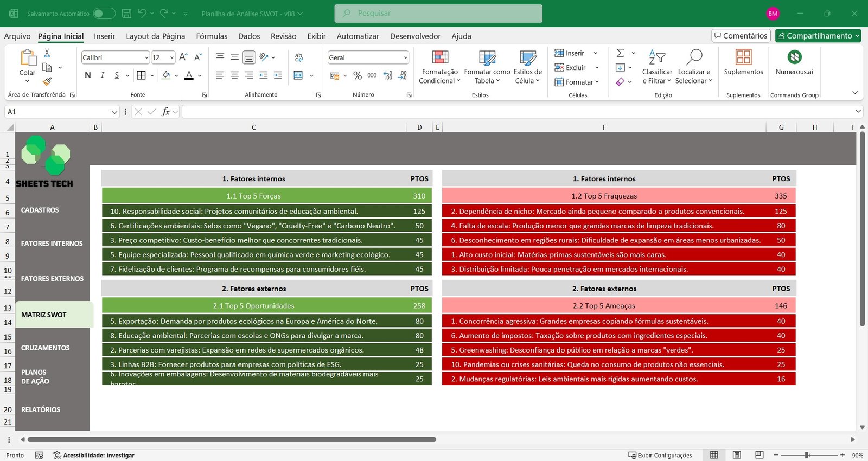
Task: Switch to Page Layout view icon
Action: [737, 455]
